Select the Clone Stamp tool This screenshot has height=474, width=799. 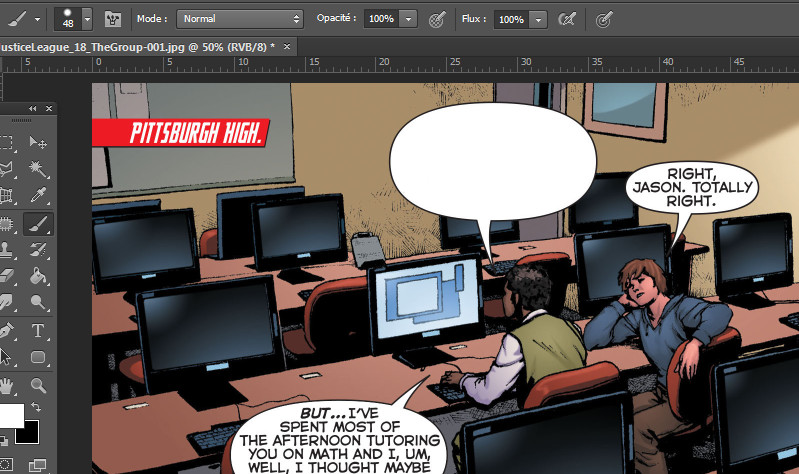pyautogui.click(x=6, y=249)
